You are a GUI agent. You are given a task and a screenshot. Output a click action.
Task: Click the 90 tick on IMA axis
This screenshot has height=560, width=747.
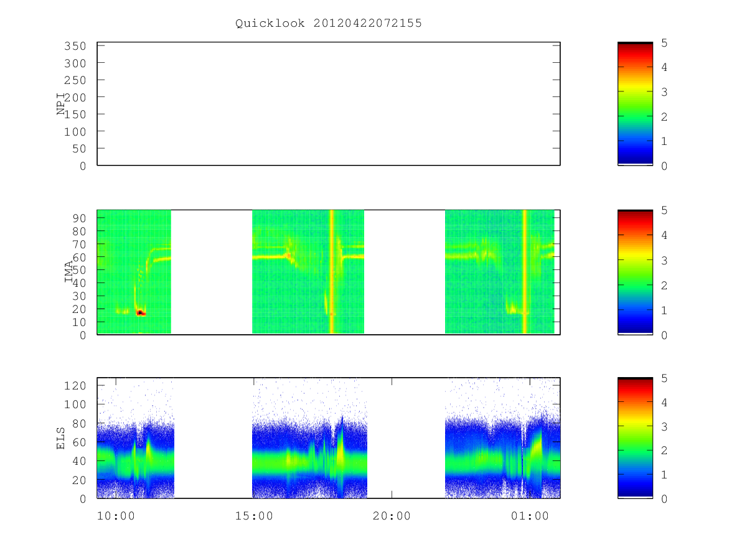coord(79,218)
